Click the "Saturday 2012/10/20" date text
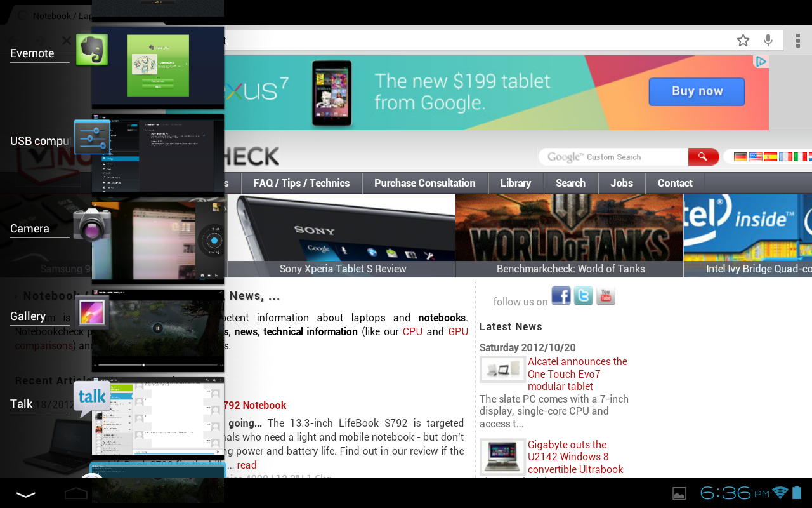 [528, 347]
